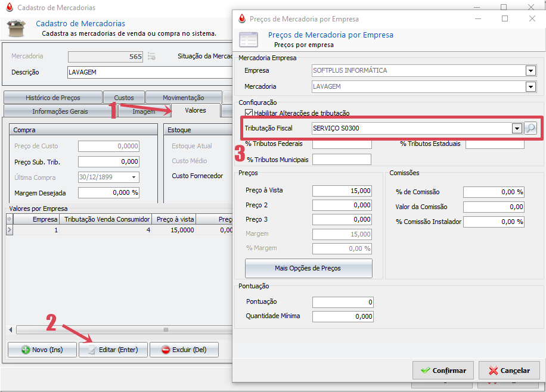Viewport: 546px width, 392px height.
Task: Open the Última Compra date dropdown
Action: [134, 177]
